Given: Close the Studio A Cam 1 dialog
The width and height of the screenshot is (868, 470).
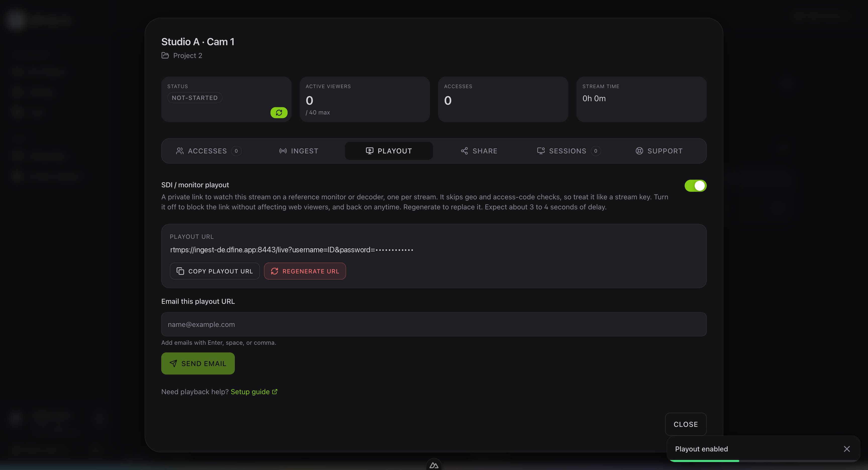Looking at the screenshot, I should (x=686, y=424).
